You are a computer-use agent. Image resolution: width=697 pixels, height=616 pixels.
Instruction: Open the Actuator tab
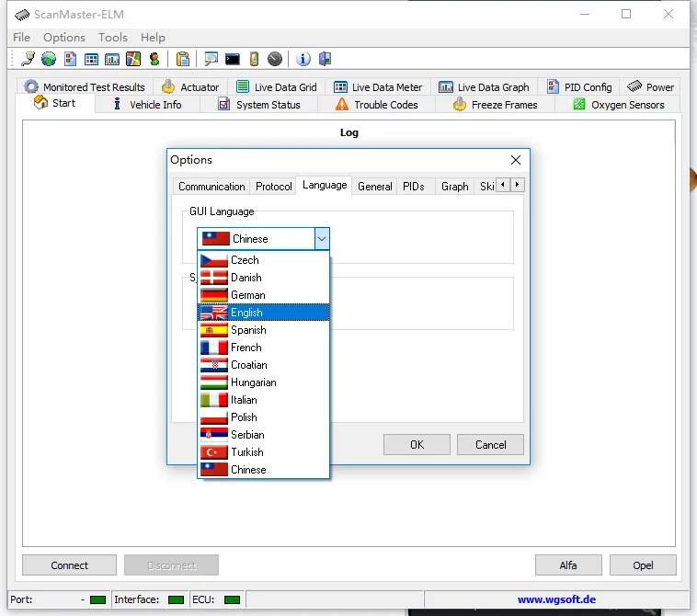pos(190,86)
